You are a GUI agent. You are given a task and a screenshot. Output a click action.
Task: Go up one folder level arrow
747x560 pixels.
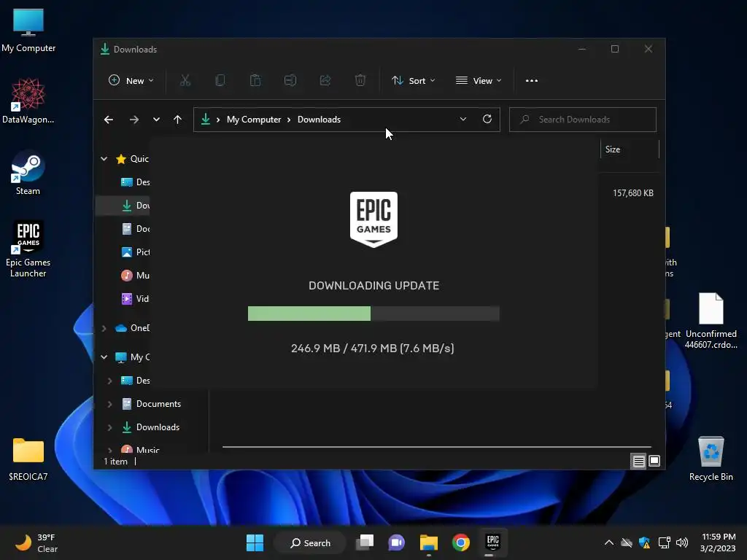[177, 120]
